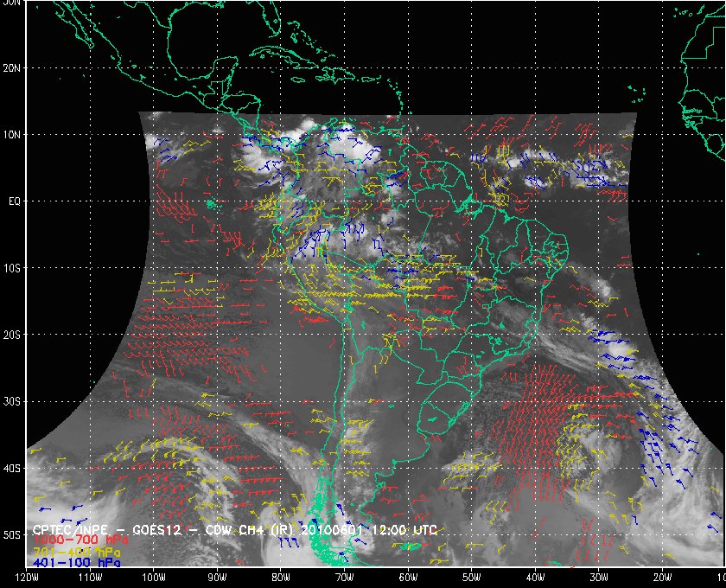Viewport: 726px width, 588px height.
Task: Click the 20S latitude axis label
Action: [x=12, y=335]
